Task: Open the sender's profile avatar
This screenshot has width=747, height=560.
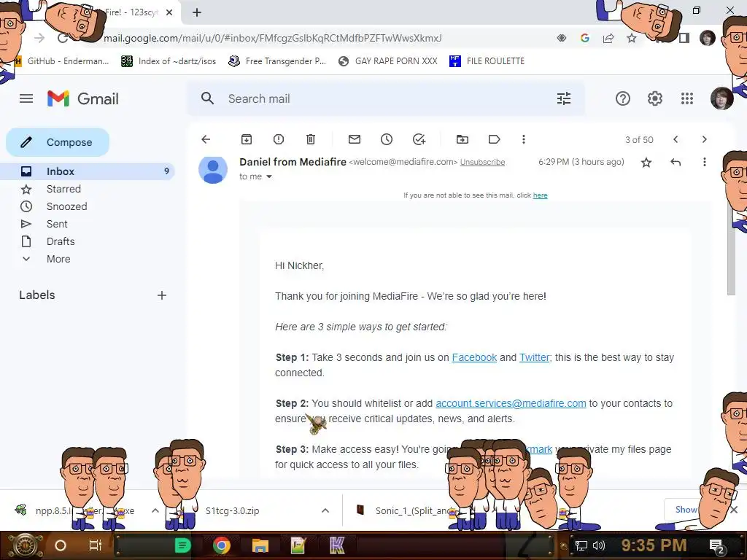Action: (213, 169)
